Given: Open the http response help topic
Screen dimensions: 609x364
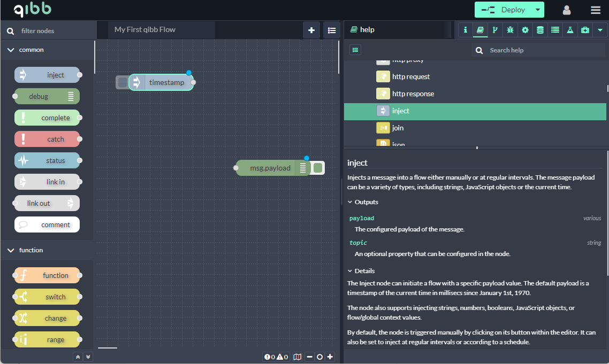Looking at the screenshot, I should click(475, 94).
